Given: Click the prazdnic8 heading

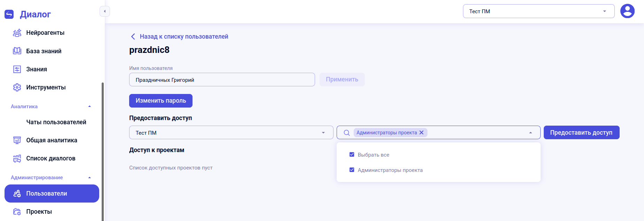Looking at the screenshot, I should [x=149, y=50].
